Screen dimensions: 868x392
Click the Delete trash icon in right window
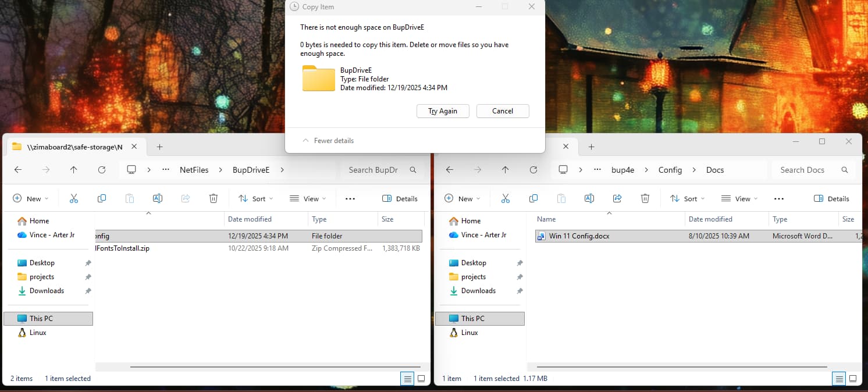click(645, 198)
